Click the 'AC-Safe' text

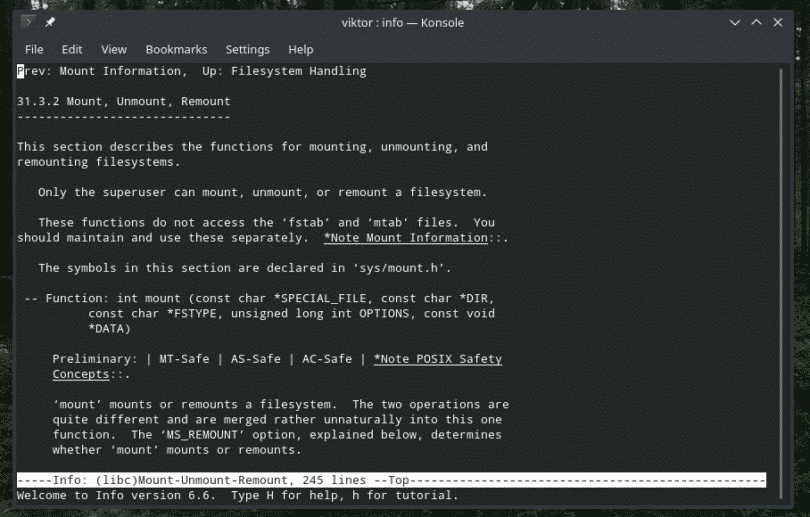(x=327, y=358)
